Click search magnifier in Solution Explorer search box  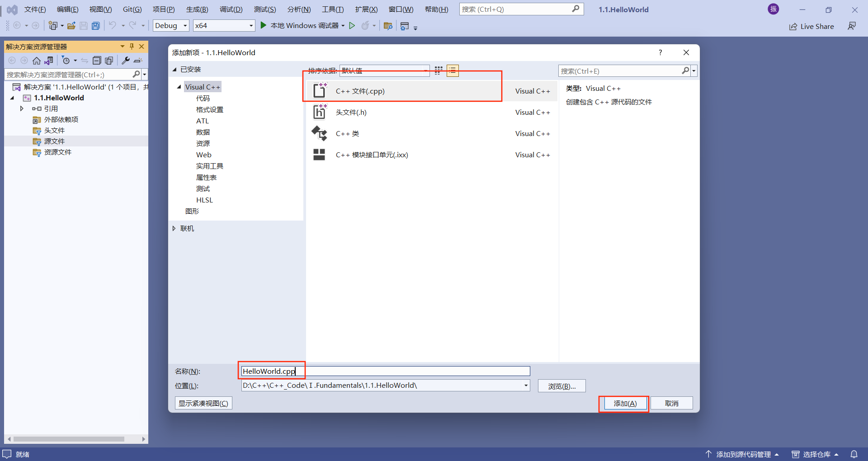coord(136,74)
